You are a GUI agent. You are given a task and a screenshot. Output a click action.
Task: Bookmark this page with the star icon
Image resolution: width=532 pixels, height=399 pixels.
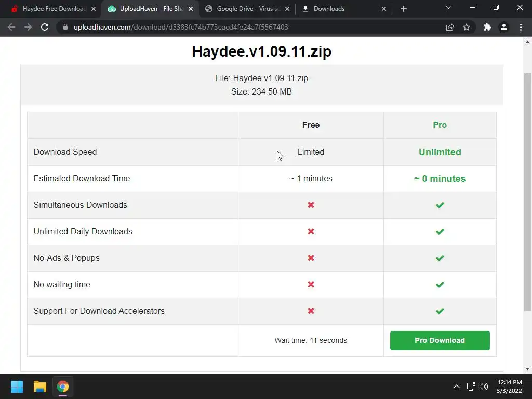467,27
